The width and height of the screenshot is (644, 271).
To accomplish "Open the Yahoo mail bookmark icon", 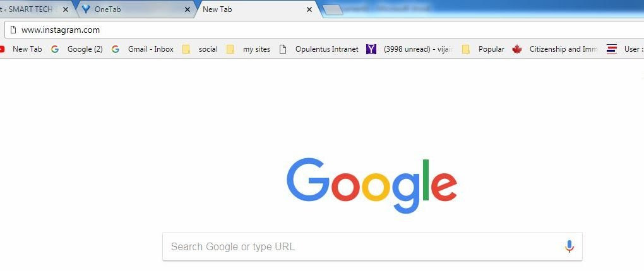I will point(371,49).
